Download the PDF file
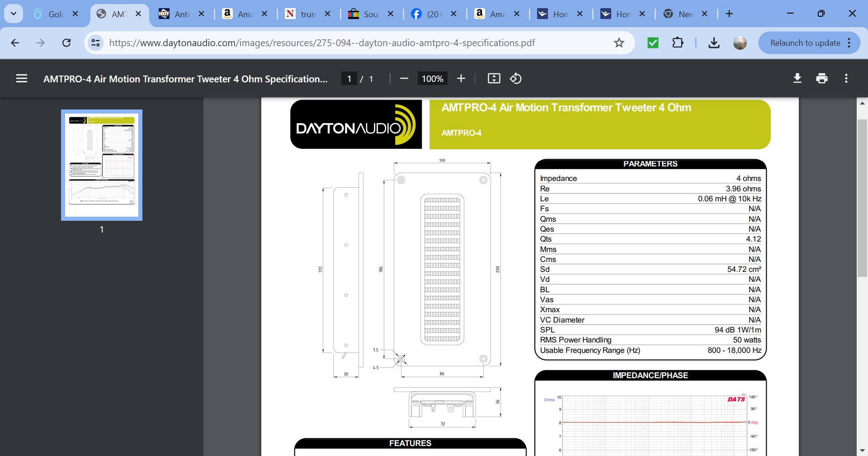868x456 pixels. click(x=797, y=79)
